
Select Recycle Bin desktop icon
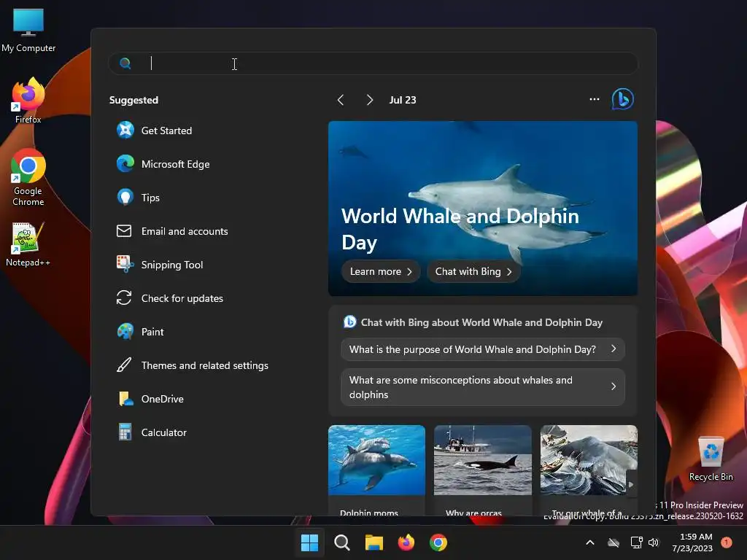click(711, 458)
